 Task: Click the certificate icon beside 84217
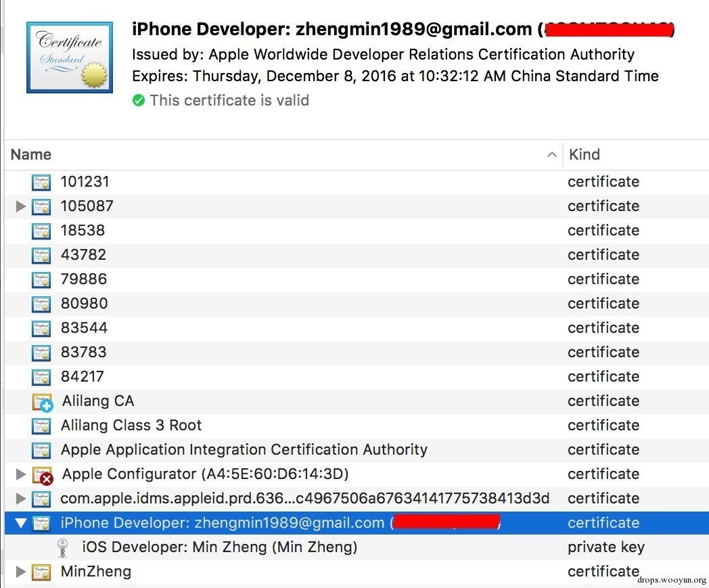point(41,377)
